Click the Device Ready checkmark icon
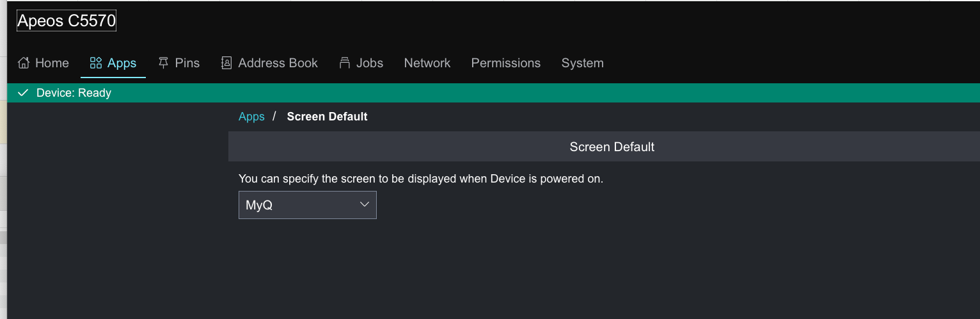This screenshot has width=980, height=319. pos(23,93)
